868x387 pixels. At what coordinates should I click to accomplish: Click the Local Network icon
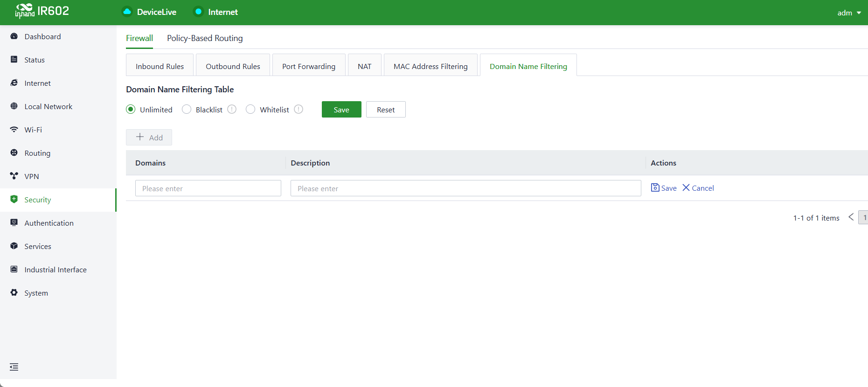tap(14, 106)
